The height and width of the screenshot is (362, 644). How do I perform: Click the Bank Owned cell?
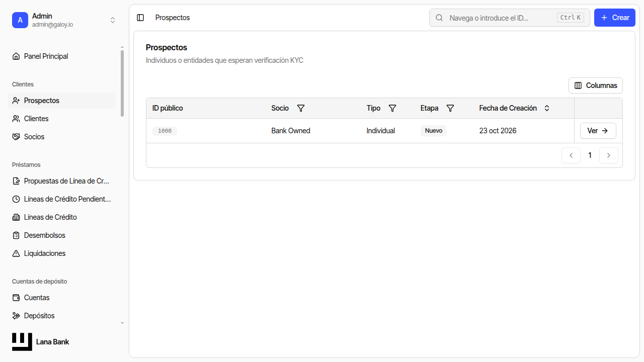(x=291, y=131)
